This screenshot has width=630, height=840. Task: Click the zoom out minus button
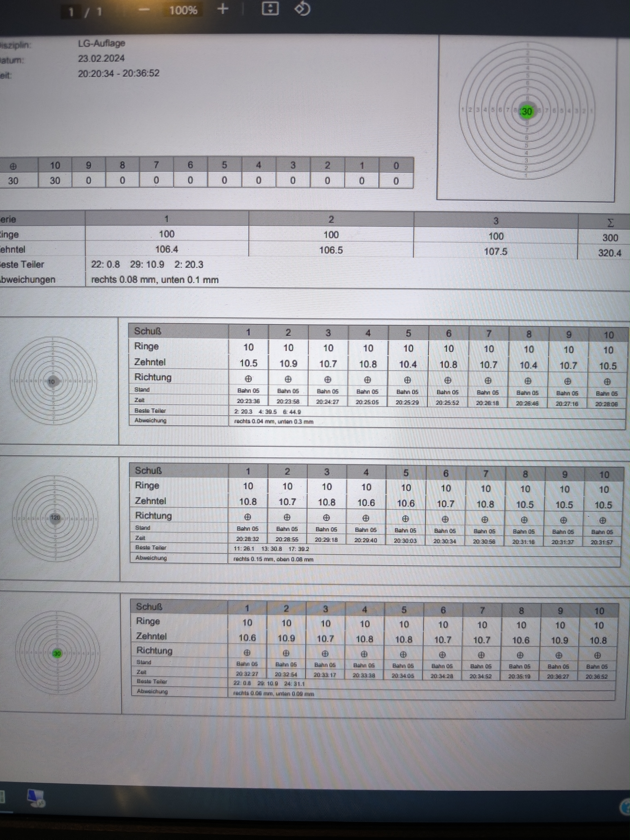[x=144, y=9]
